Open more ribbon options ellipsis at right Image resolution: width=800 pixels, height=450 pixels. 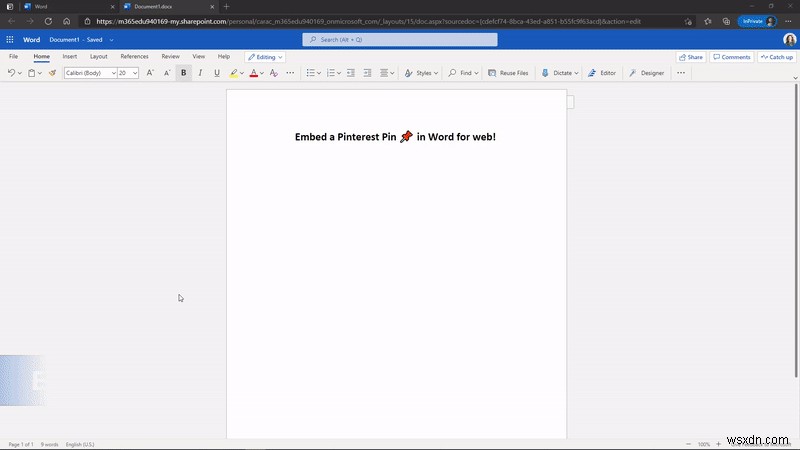[x=681, y=73]
